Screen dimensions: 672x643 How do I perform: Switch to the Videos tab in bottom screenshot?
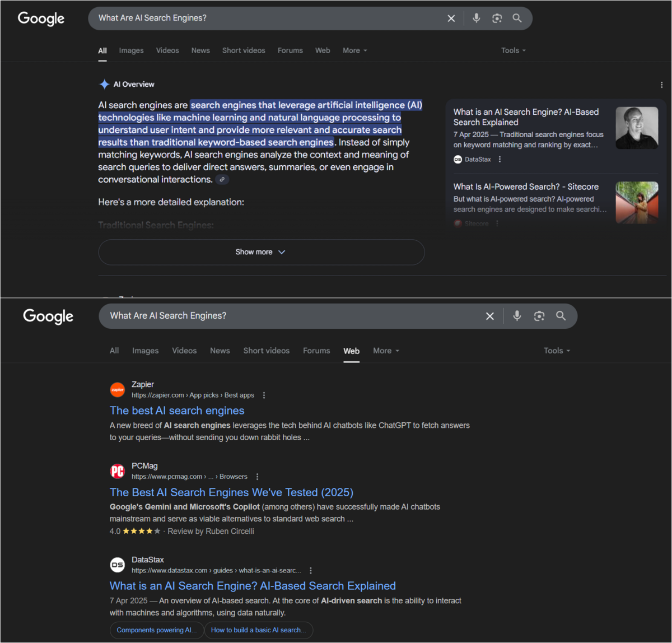tap(184, 351)
